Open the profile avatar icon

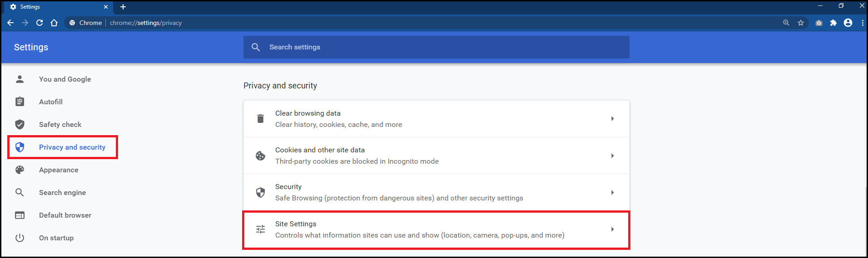(848, 23)
